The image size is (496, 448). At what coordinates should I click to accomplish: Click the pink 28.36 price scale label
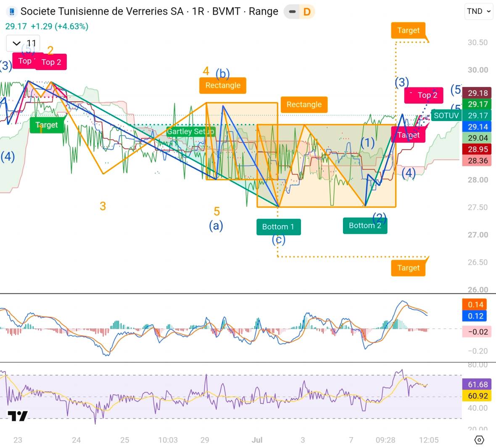tap(478, 161)
